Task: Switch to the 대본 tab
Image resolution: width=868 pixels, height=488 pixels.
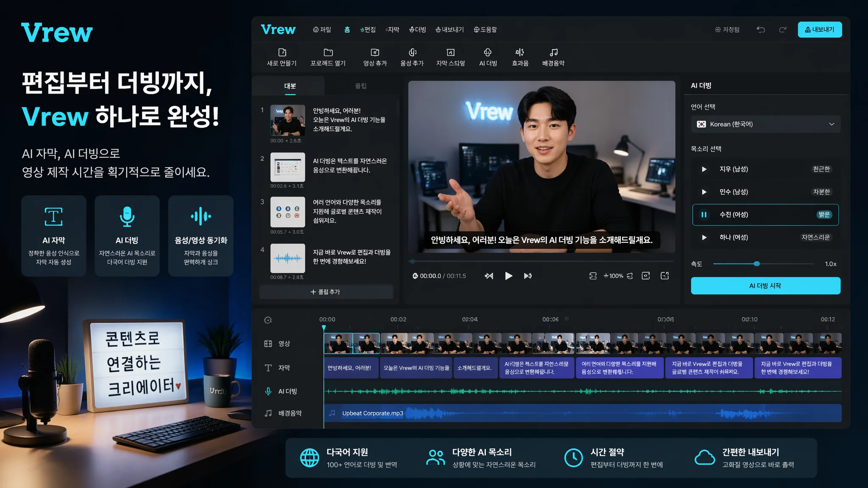Action: (x=290, y=86)
